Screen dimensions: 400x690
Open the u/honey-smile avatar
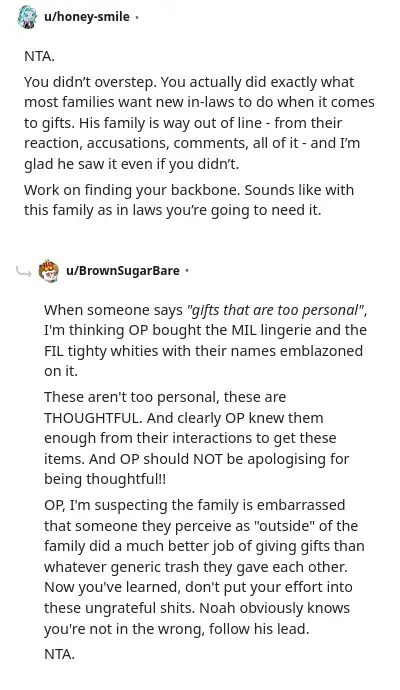tap(27, 17)
